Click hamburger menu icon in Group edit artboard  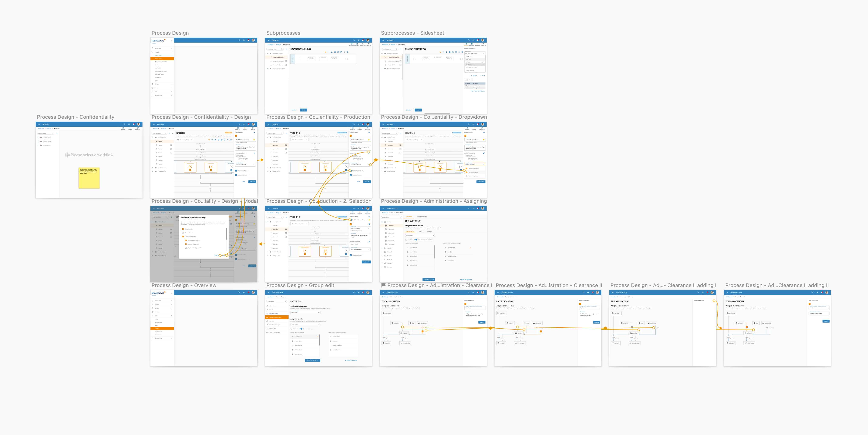pos(269,292)
